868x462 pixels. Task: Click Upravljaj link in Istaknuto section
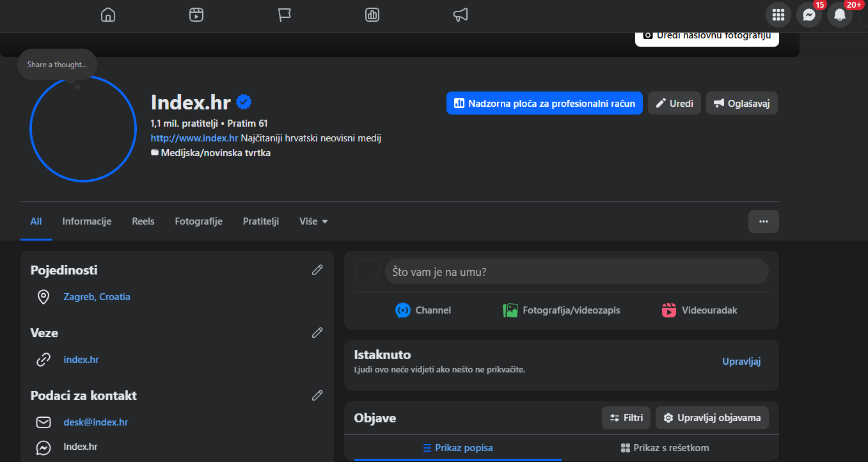(x=741, y=362)
